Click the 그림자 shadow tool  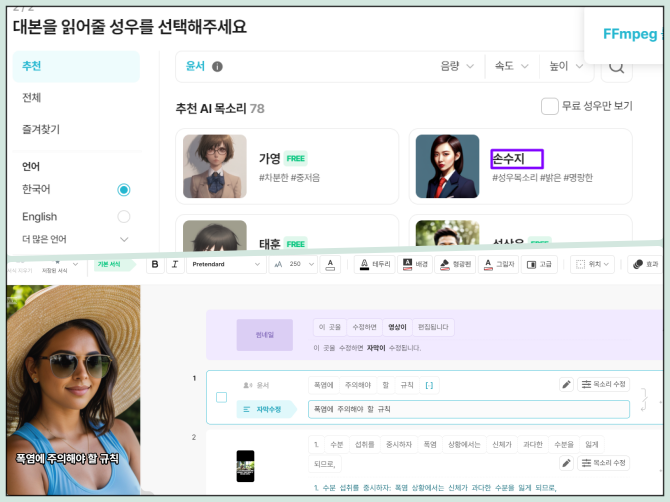click(x=498, y=264)
